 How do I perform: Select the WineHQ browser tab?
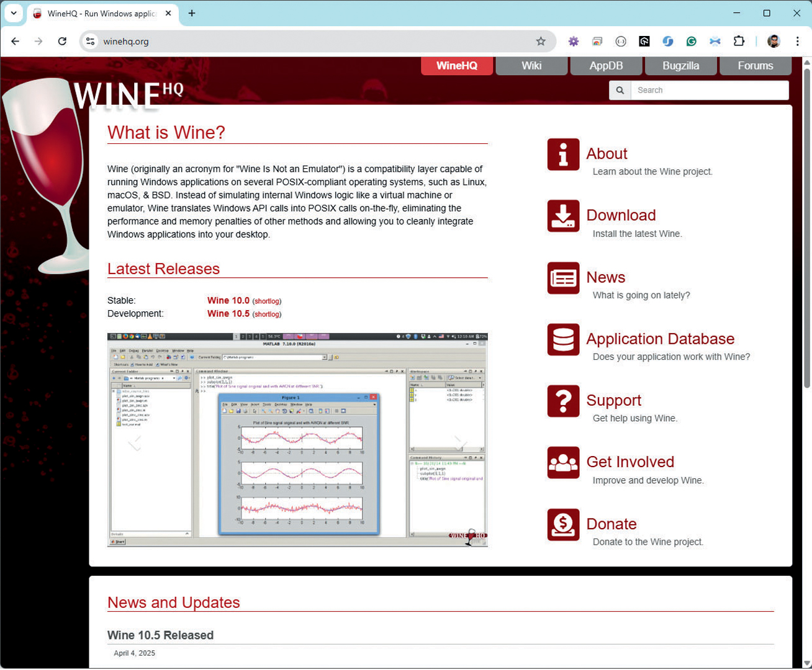pyautogui.click(x=103, y=14)
